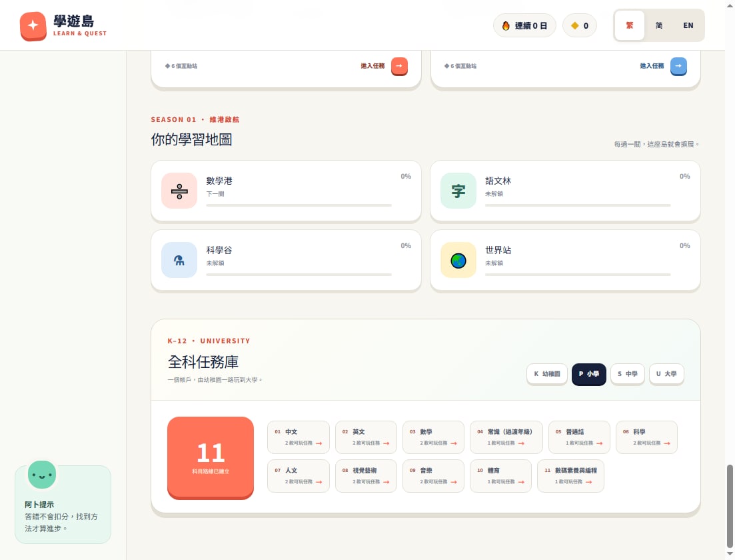Click the arrow in the 02 英文 card
This screenshot has width=735, height=560.
(386, 443)
